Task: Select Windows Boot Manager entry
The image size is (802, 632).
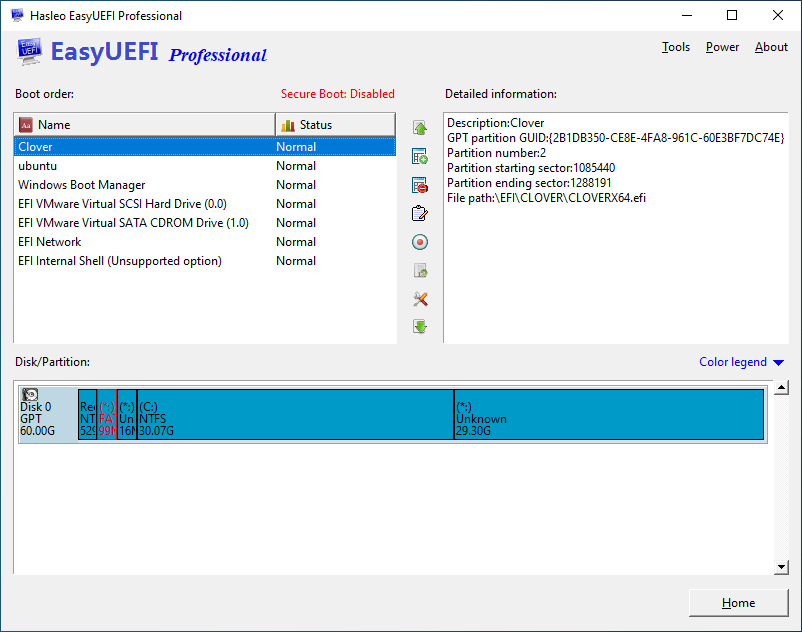Action: coord(205,185)
